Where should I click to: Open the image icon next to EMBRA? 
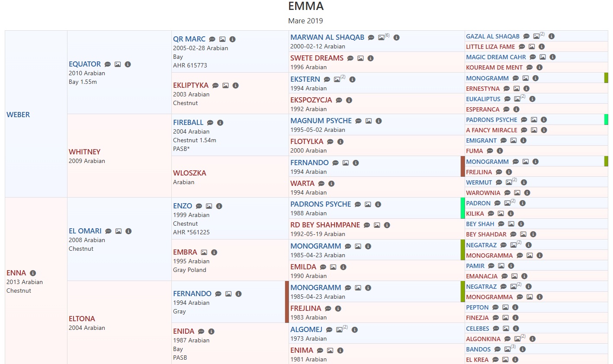(203, 252)
